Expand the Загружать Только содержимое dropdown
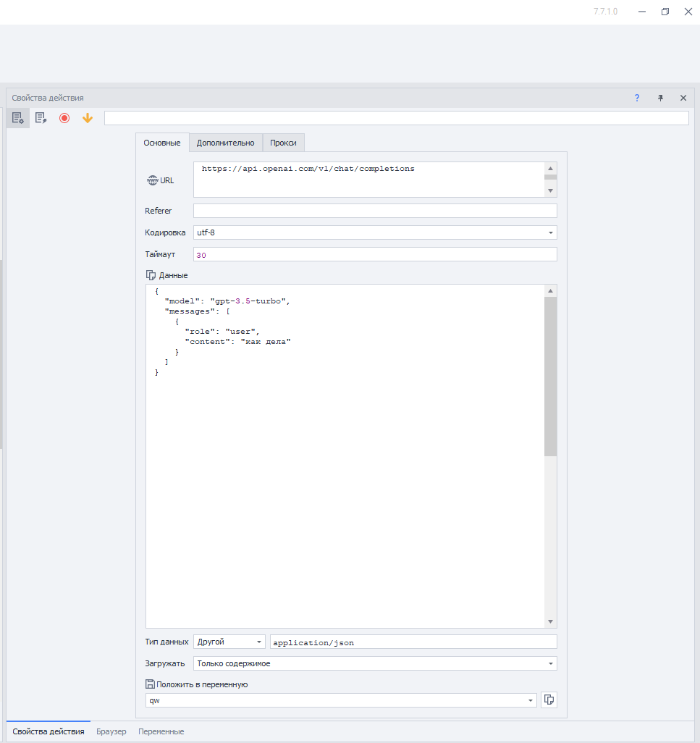 click(x=551, y=663)
